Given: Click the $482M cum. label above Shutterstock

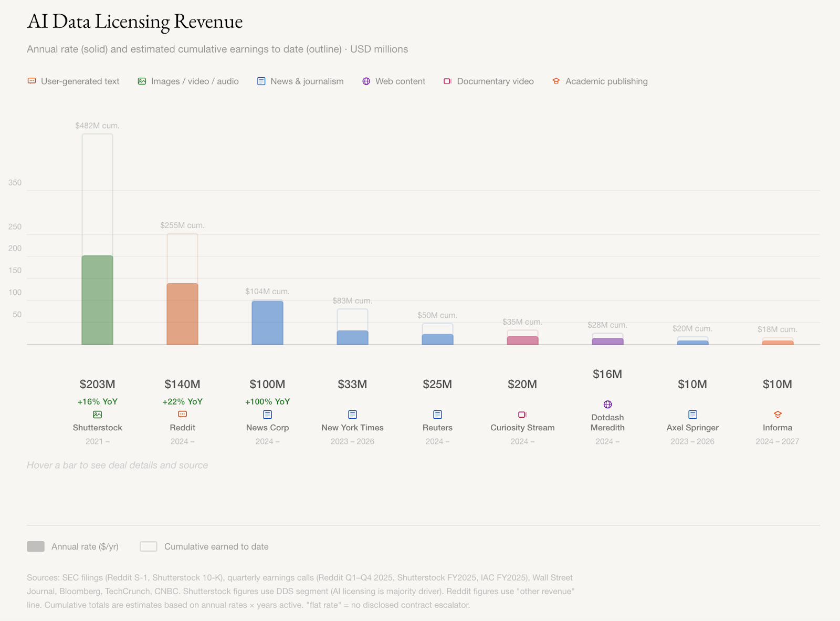Looking at the screenshot, I should pos(97,126).
